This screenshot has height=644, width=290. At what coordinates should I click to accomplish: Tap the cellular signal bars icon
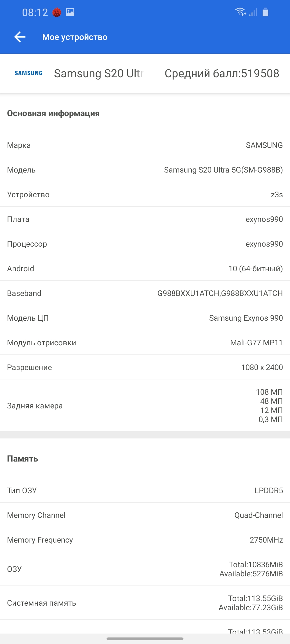pos(253,12)
